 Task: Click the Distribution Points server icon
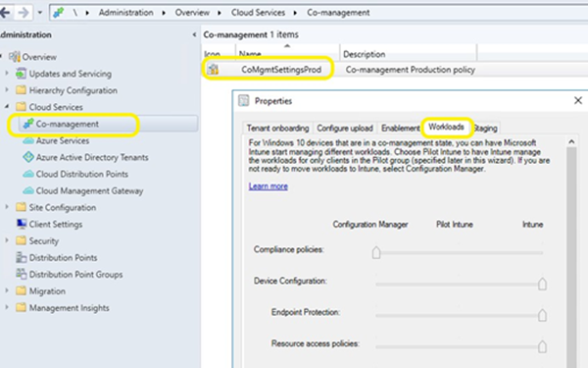tap(21, 257)
